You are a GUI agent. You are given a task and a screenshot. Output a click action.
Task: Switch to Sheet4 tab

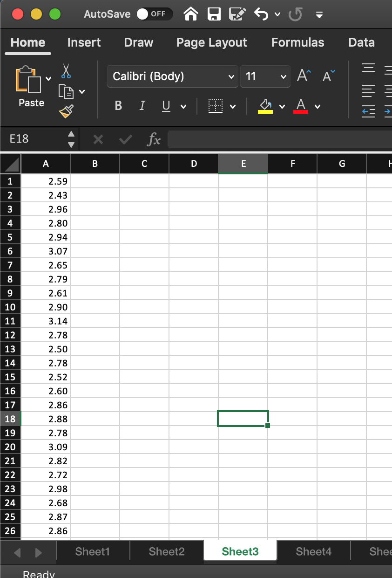coord(314,551)
